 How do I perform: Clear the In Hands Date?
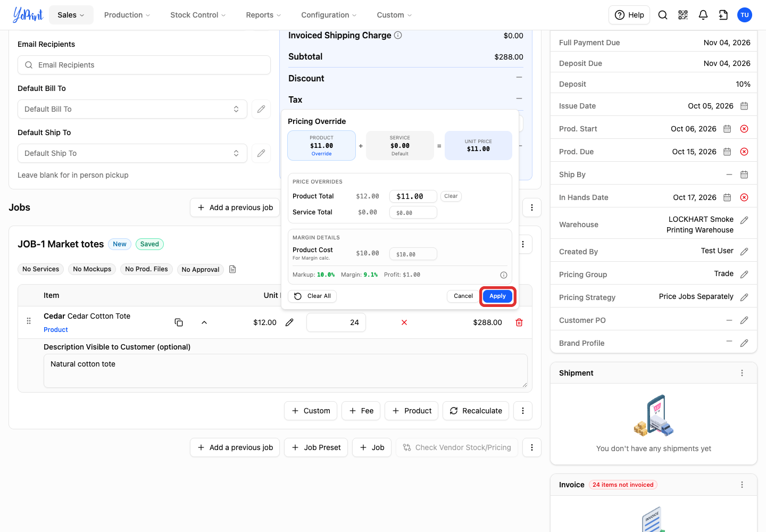744,197
